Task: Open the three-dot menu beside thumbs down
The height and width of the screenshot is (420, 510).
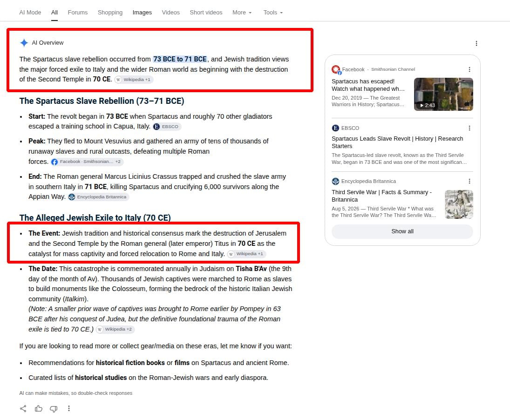Action: click(68, 409)
